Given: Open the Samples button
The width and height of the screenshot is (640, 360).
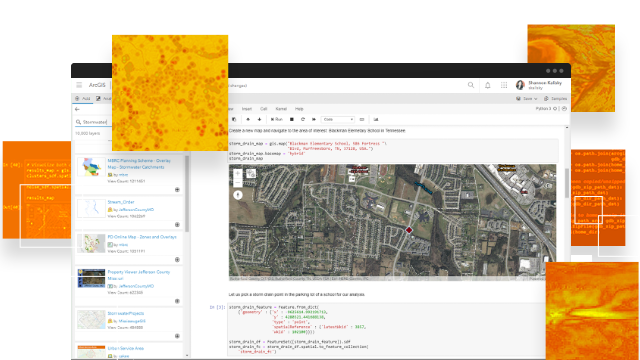Looking at the screenshot, I should [x=556, y=99].
